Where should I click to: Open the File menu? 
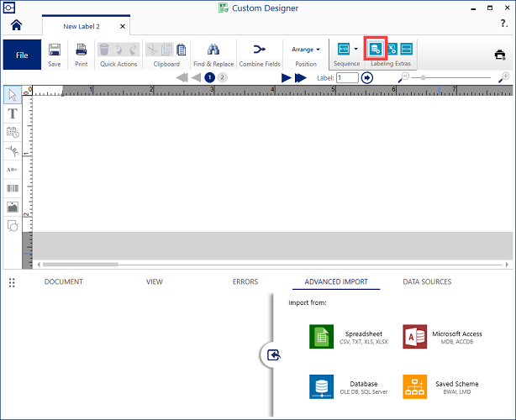pos(23,55)
